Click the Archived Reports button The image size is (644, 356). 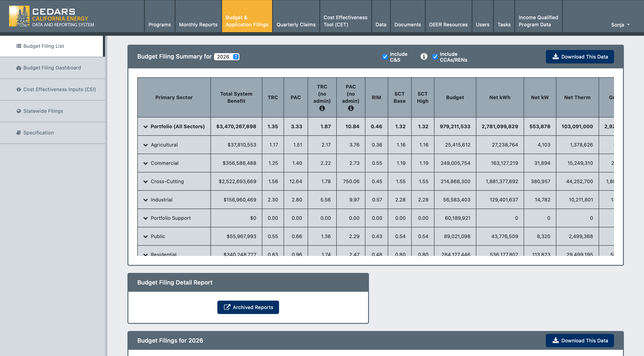[x=248, y=307]
